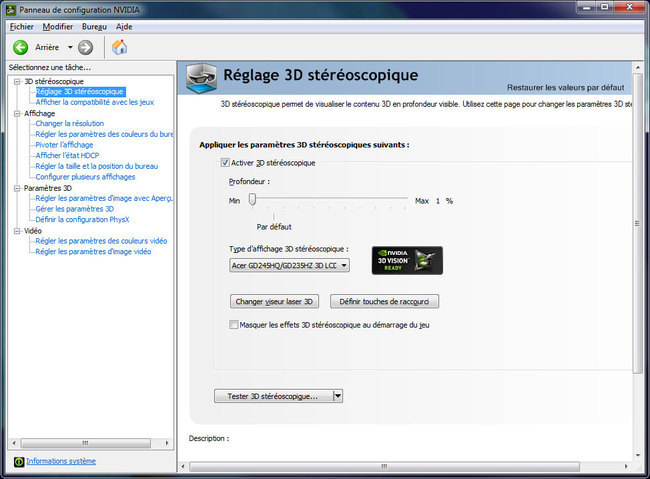Select Réglage 3D stéréoscopique tree item
Image resolution: width=650 pixels, height=479 pixels.
80,92
